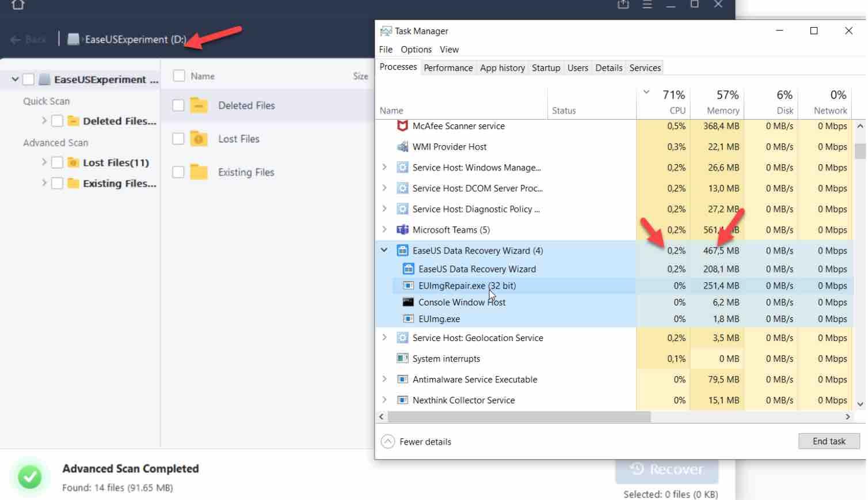Open the Details tab
This screenshot has height=500, width=868.
[x=608, y=68]
